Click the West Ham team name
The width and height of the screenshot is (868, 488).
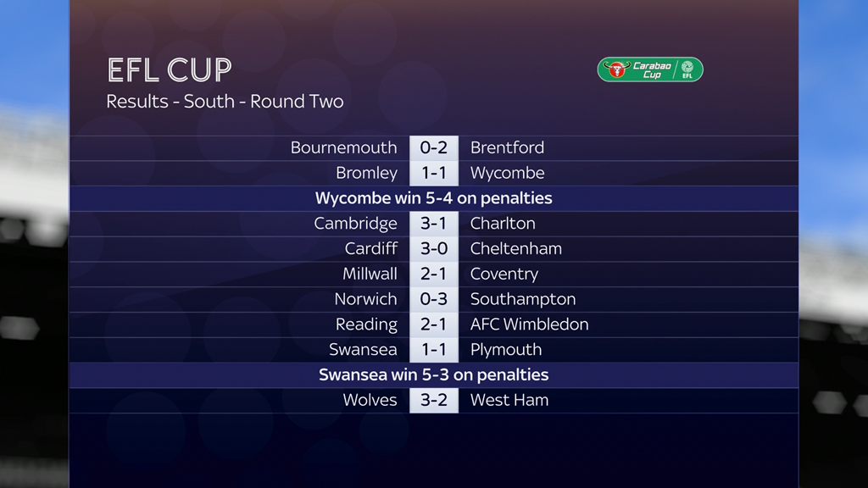[x=509, y=400]
